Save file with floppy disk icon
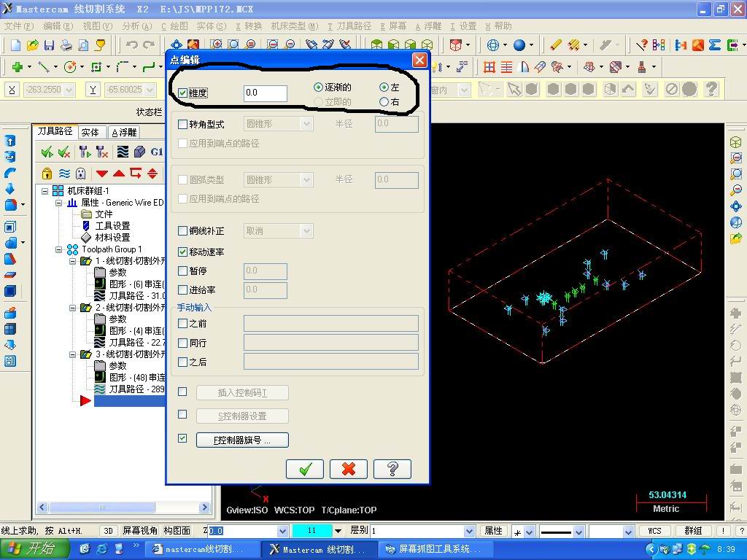 [49, 45]
